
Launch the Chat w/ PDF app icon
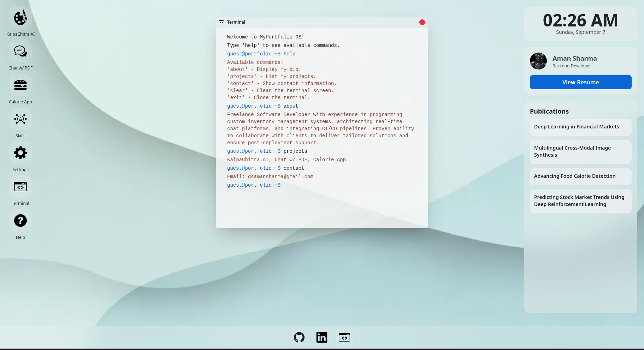[x=20, y=52]
